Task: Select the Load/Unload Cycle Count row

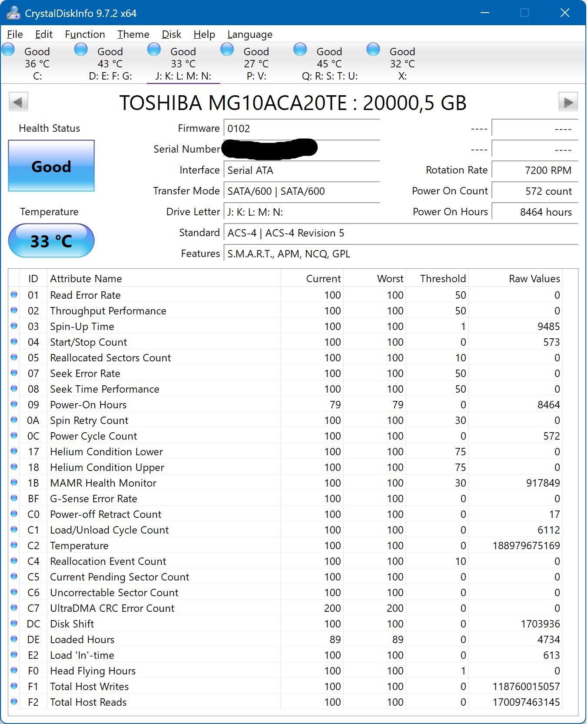Action: click(285, 530)
